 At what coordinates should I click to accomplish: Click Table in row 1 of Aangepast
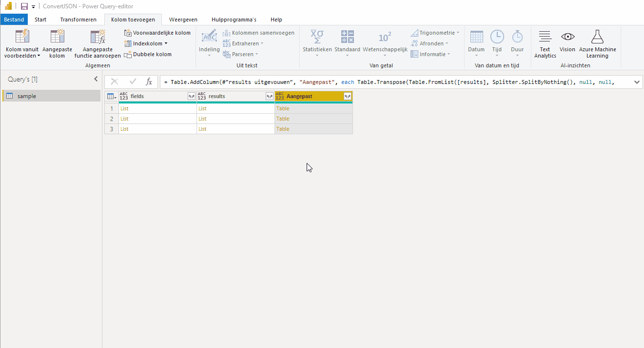[x=283, y=108]
